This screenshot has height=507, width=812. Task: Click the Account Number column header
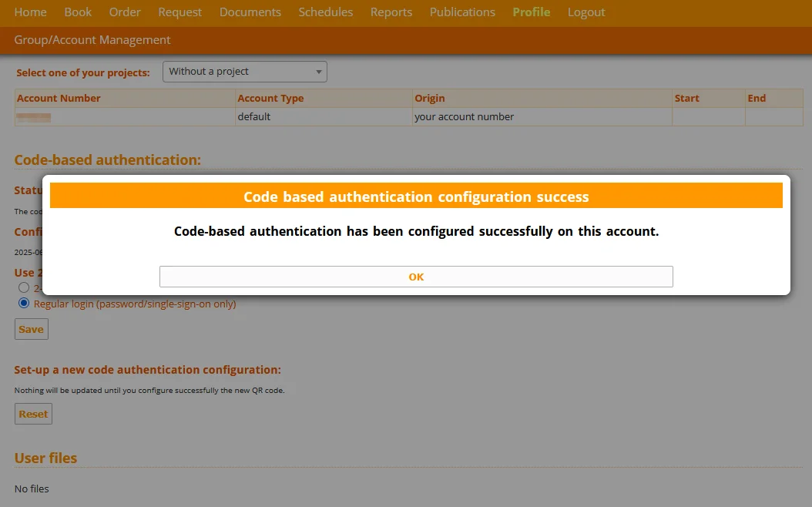[59, 98]
